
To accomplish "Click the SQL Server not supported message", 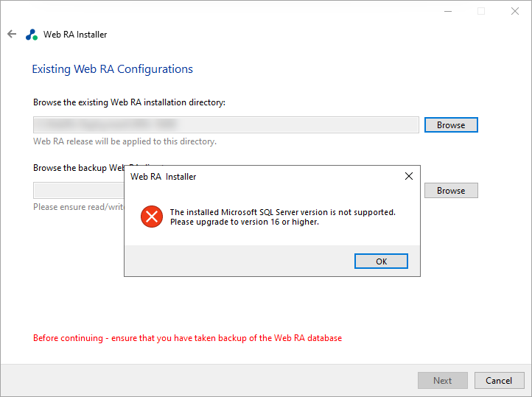I will 282,217.
